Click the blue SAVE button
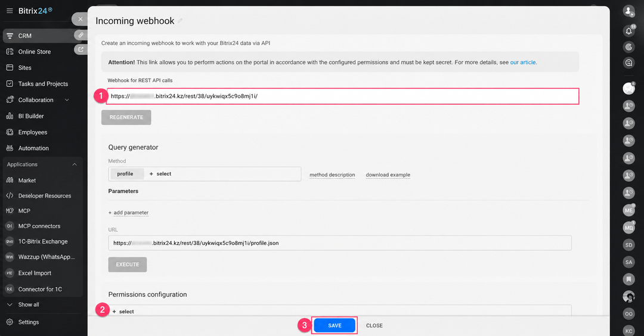The height and width of the screenshot is (336, 644). pyautogui.click(x=335, y=325)
